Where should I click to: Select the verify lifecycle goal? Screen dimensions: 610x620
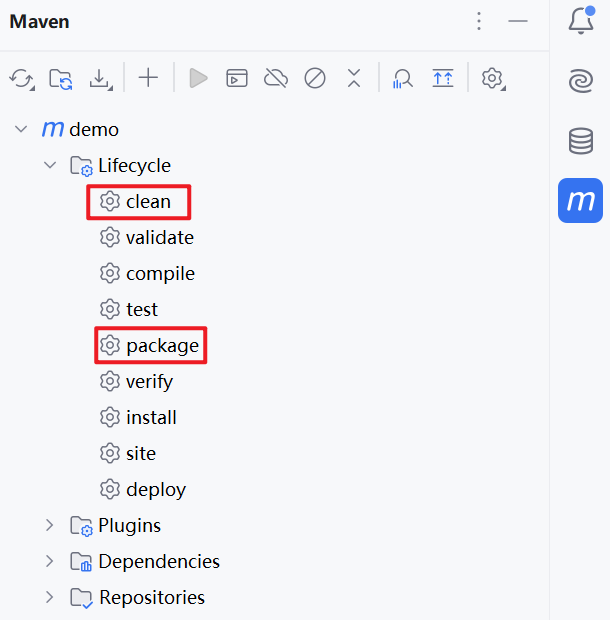(x=136, y=382)
